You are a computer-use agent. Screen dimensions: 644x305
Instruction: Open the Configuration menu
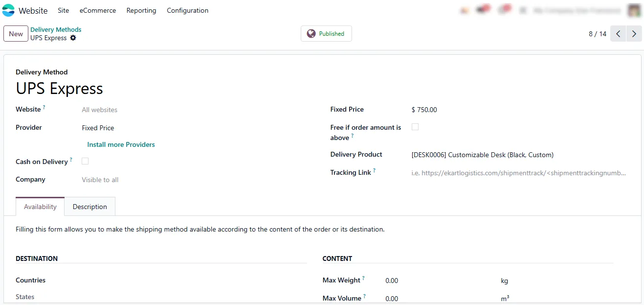click(187, 10)
